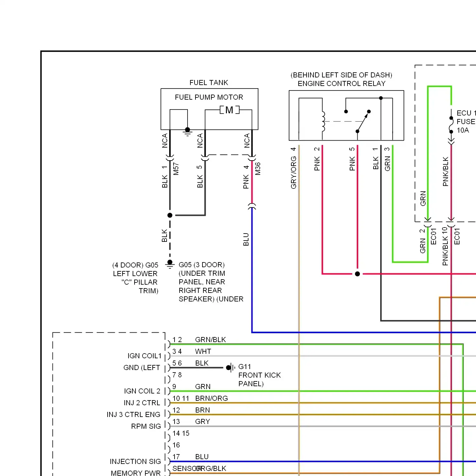Select the ENGINE CONTROL RELAY label
The height and width of the screenshot is (476, 476).
341,83
